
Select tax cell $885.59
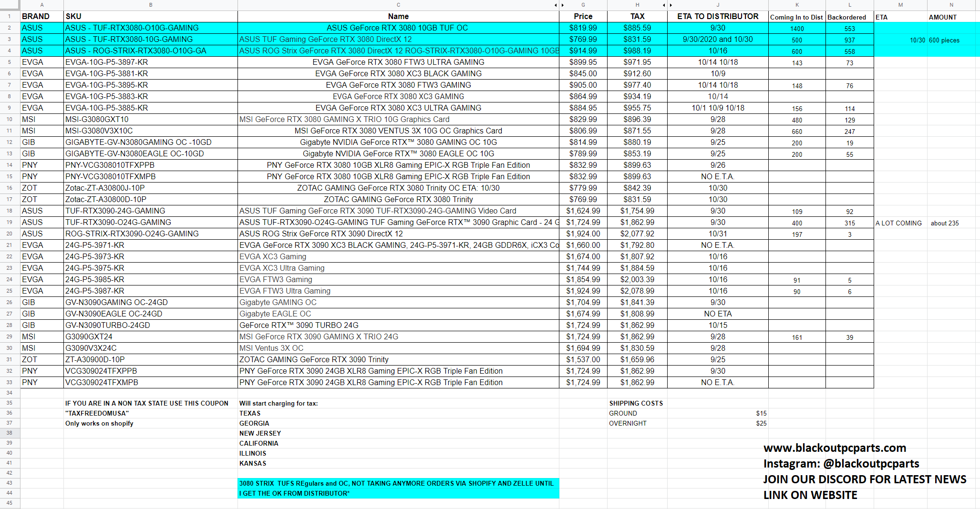point(637,28)
